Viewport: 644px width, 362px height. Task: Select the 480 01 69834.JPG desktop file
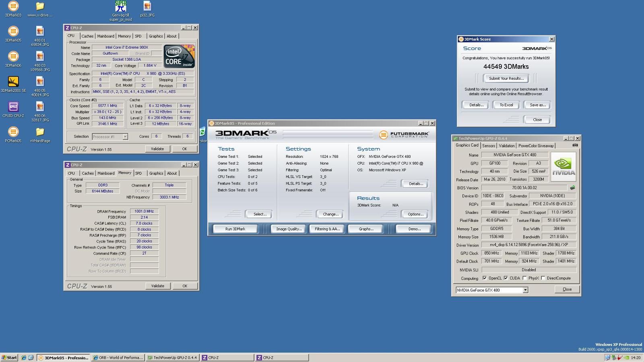point(40,36)
